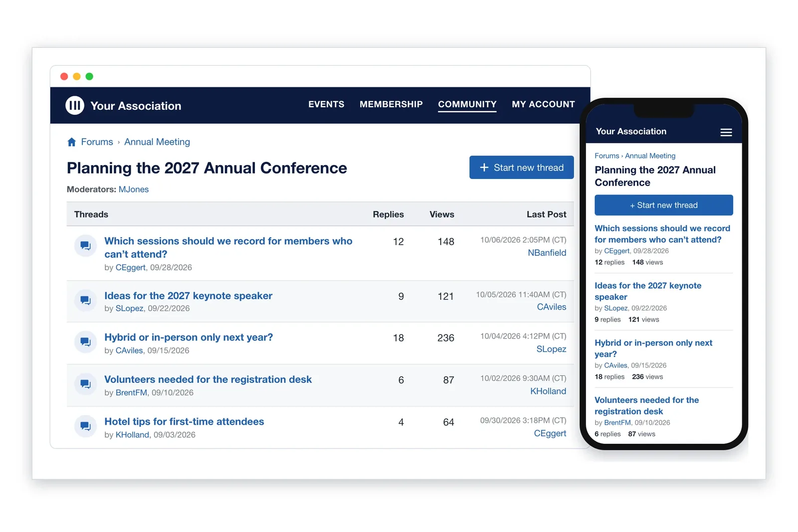Click the Your Association logo icon
The height and width of the screenshot is (532, 798).
click(x=75, y=105)
